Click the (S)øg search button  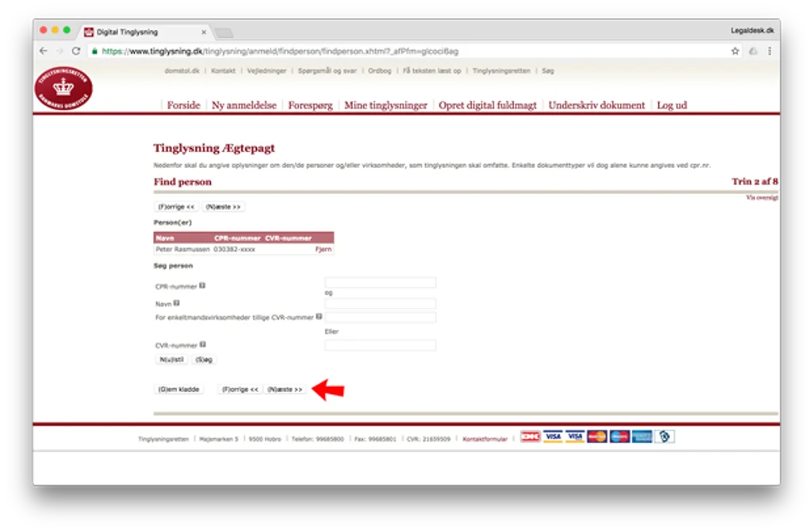[204, 359]
